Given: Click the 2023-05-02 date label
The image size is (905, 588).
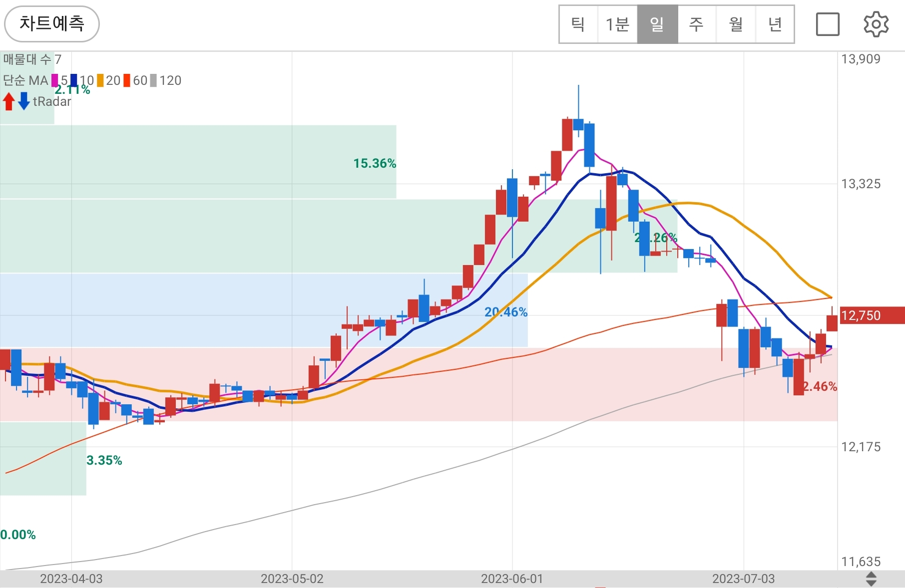Looking at the screenshot, I should coord(292,579).
